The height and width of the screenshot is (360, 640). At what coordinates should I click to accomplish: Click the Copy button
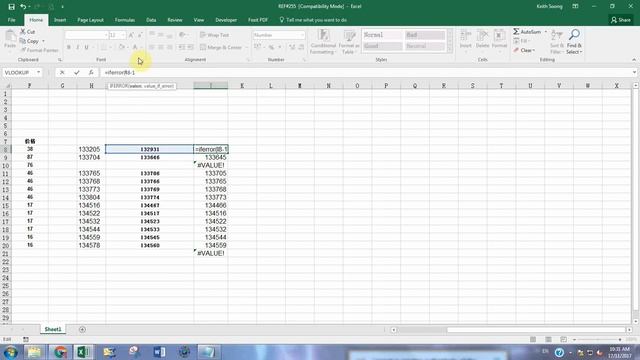(x=29, y=41)
